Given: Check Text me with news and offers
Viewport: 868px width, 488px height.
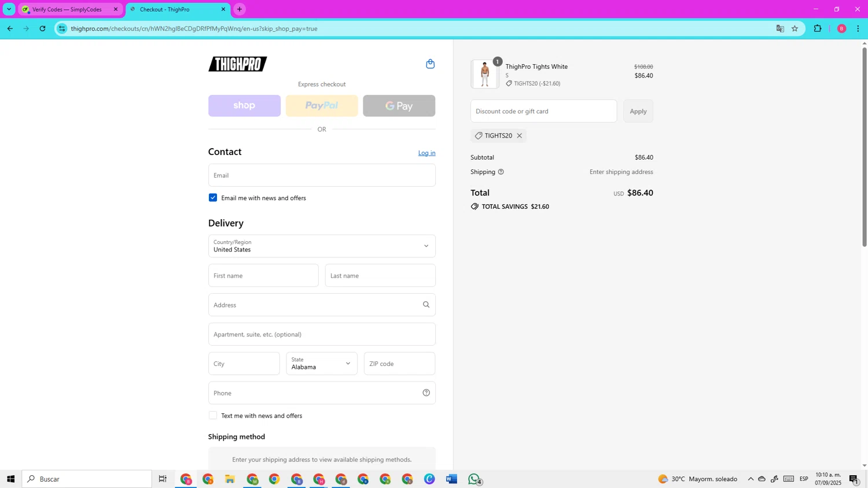Looking at the screenshot, I should coord(213,415).
